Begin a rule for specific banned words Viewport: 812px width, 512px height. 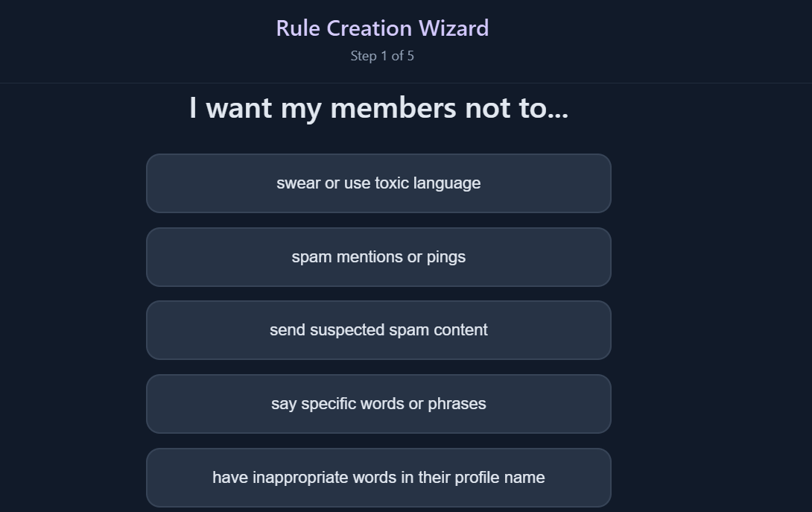click(378, 404)
